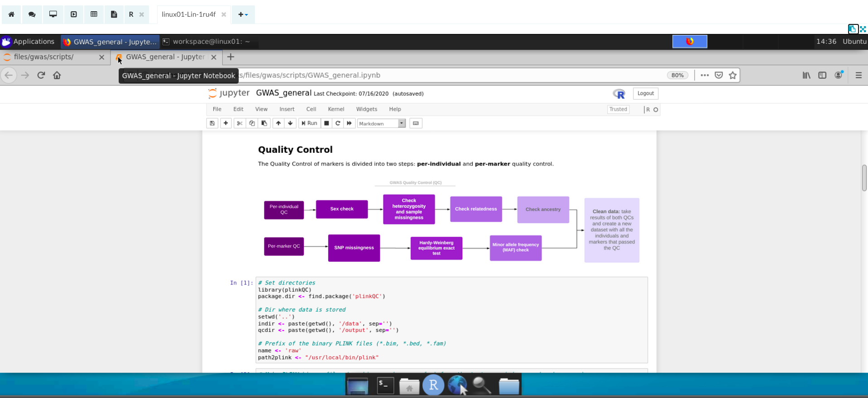The width and height of the screenshot is (868, 398).
Task: Restart the kernel with the circular arrow icon
Action: (338, 123)
